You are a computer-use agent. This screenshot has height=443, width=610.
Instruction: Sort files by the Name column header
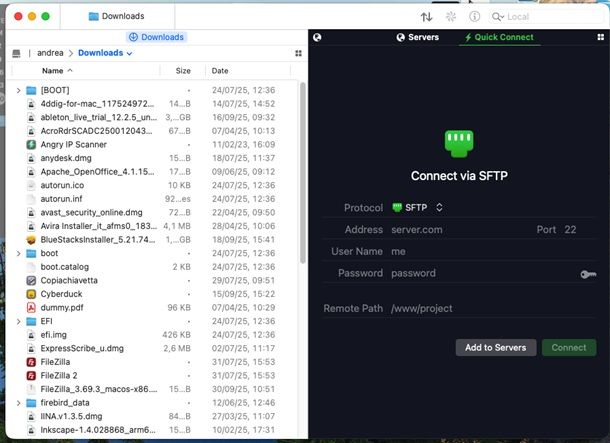[x=53, y=71]
